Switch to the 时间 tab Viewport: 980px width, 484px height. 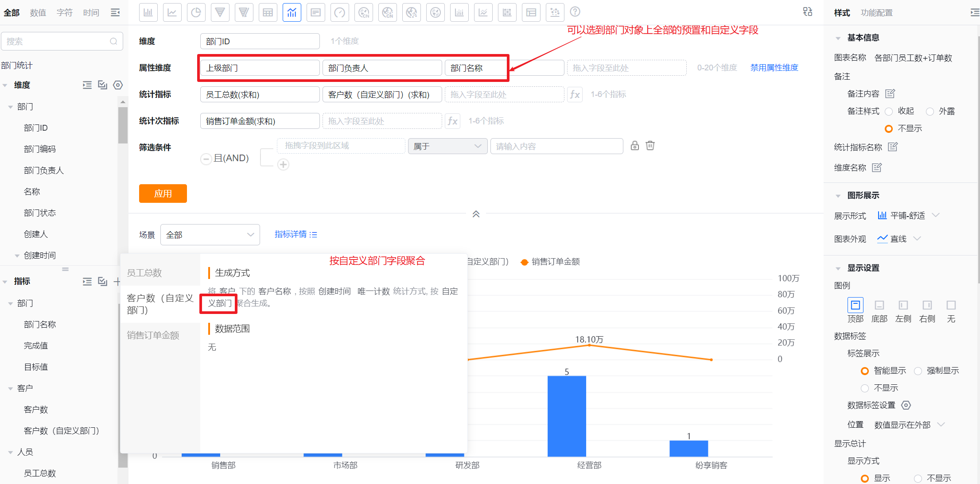(x=91, y=12)
